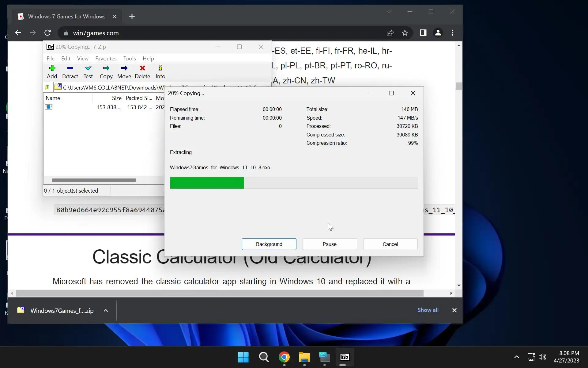Expand the downloaded zip file options chevron

coord(106,310)
